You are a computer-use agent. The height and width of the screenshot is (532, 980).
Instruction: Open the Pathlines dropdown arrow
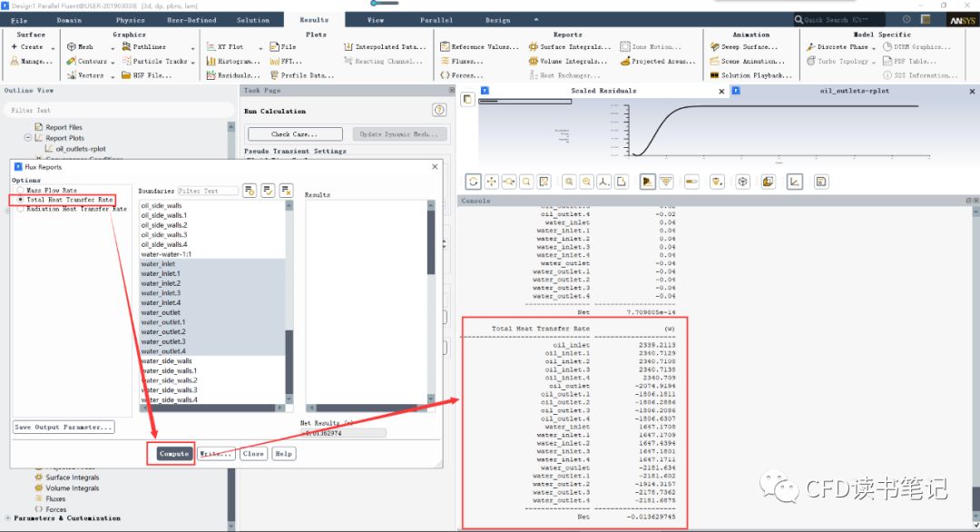(192, 47)
